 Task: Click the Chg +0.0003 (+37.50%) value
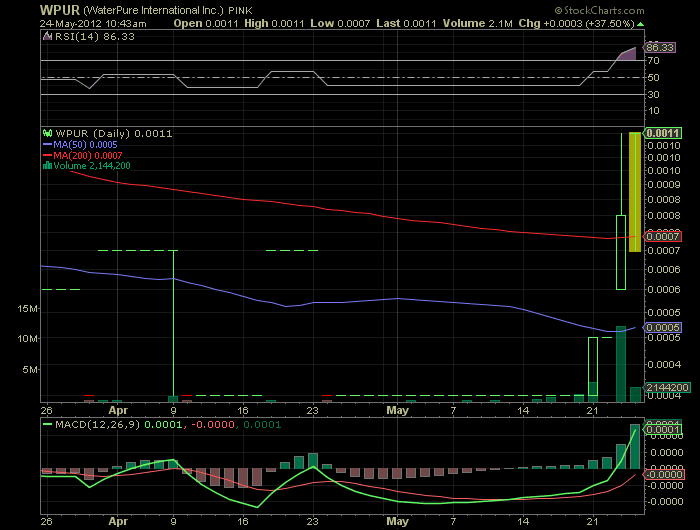[576, 24]
